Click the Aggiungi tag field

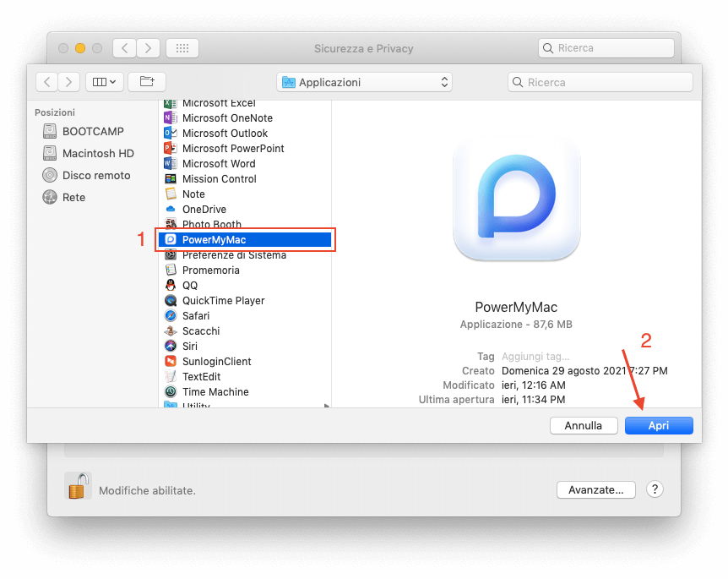535,357
